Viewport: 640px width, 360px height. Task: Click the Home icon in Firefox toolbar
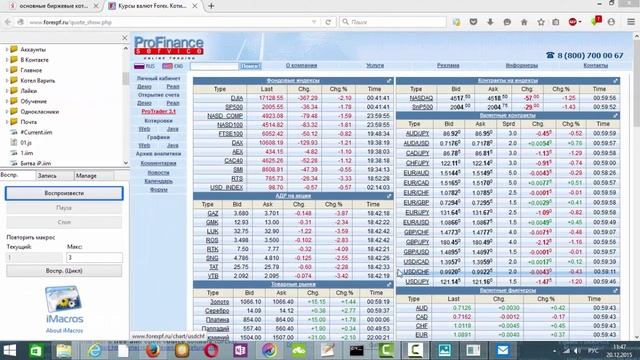coord(524,22)
